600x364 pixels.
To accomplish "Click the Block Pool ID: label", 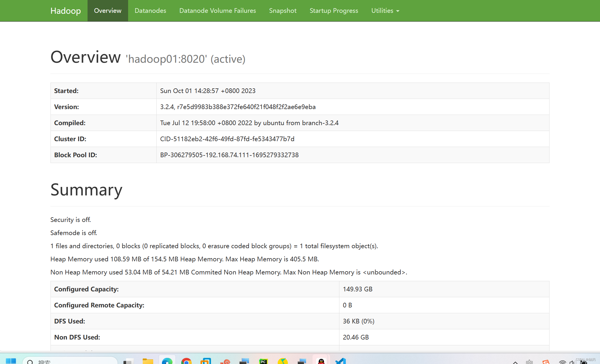I will 76,155.
